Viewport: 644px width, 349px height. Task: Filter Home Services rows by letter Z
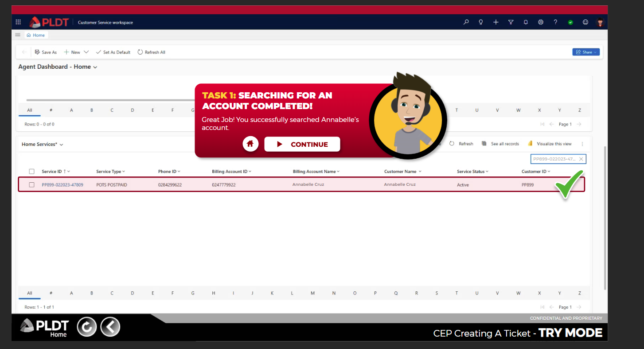pos(579,293)
